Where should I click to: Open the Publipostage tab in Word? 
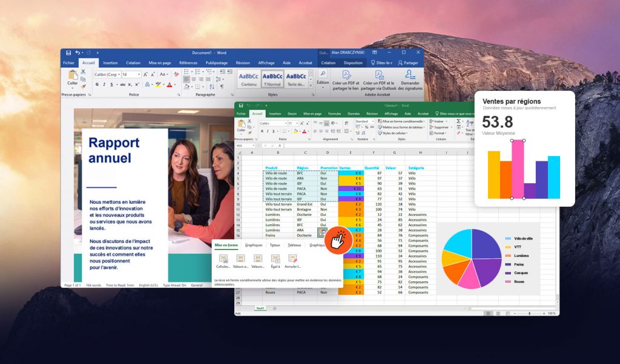coord(216,63)
